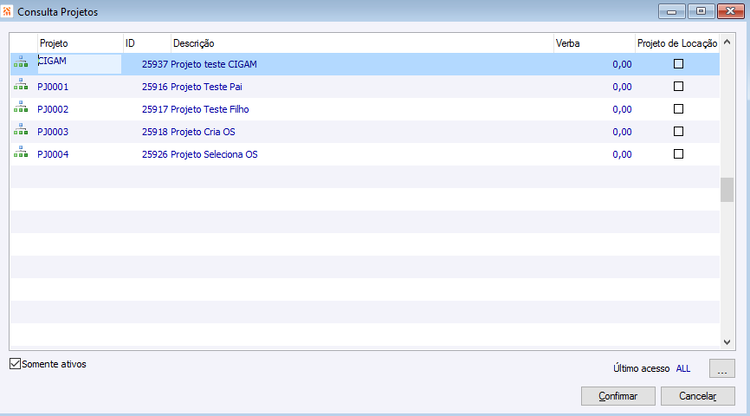Tick Projeto de Locação checkbox for PJ0004
This screenshot has width=750, height=416.
(x=678, y=154)
